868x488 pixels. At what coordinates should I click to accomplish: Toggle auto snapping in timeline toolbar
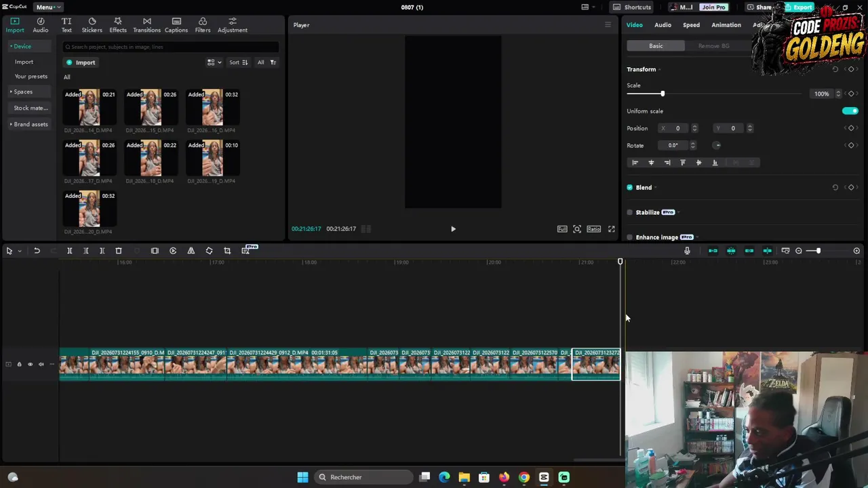(x=731, y=251)
